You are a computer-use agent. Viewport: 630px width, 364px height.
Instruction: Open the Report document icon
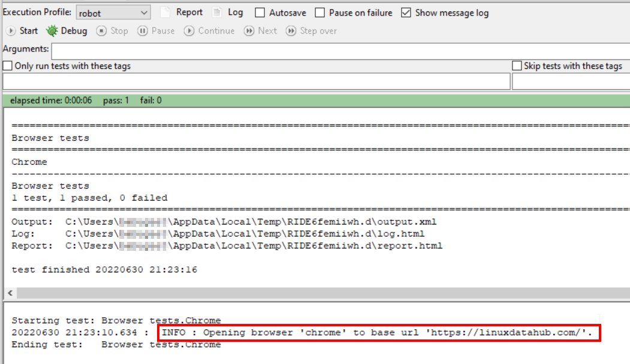coord(165,13)
